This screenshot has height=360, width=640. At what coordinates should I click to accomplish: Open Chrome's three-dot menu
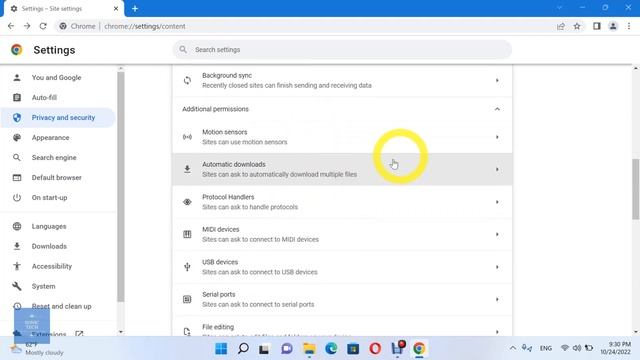pyautogui.click(x=629, y=26)
